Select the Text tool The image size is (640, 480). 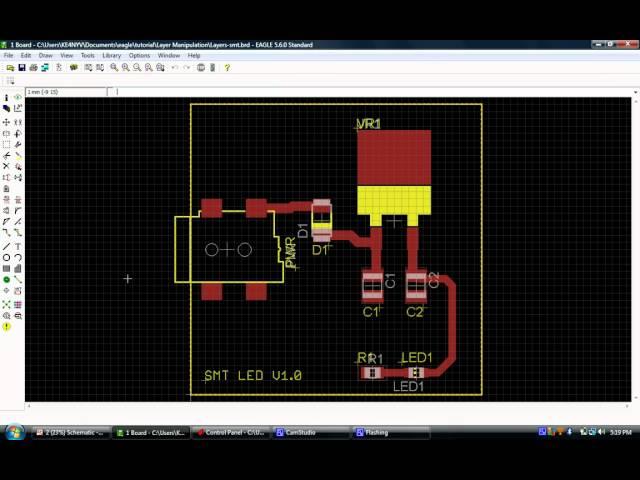pyautogui.click(x=18, y=247)
